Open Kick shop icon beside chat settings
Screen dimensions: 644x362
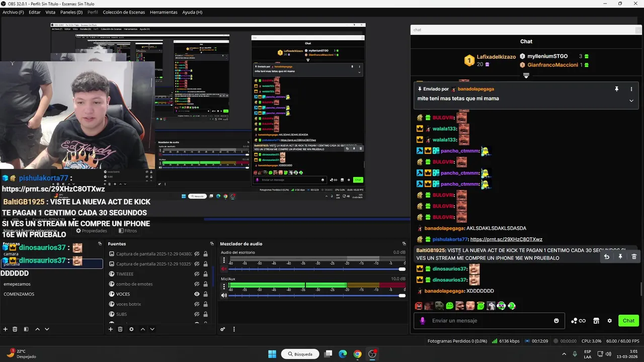pos(596,321)
